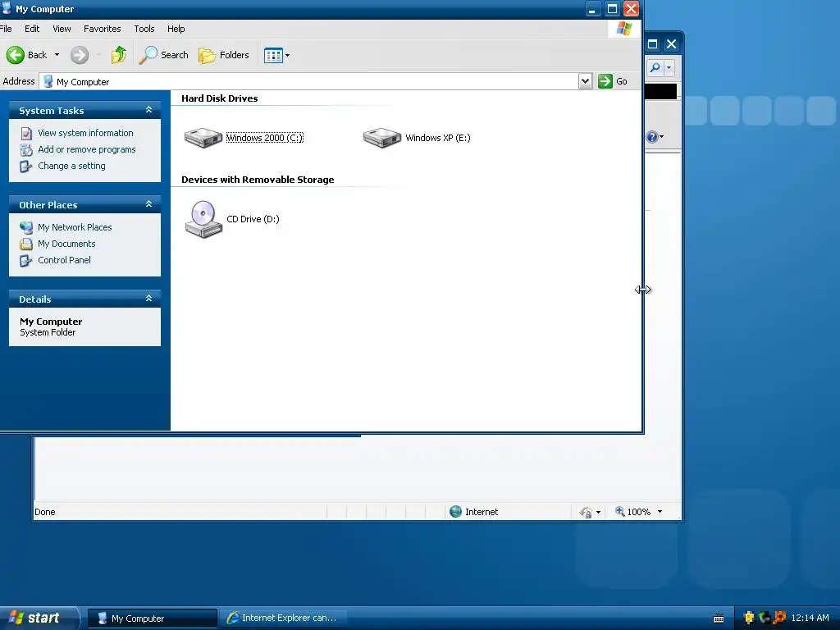Screen dimensions: 840x630
Task: Select the Windows 2000 (C:) drive icon
Action: 203,138
